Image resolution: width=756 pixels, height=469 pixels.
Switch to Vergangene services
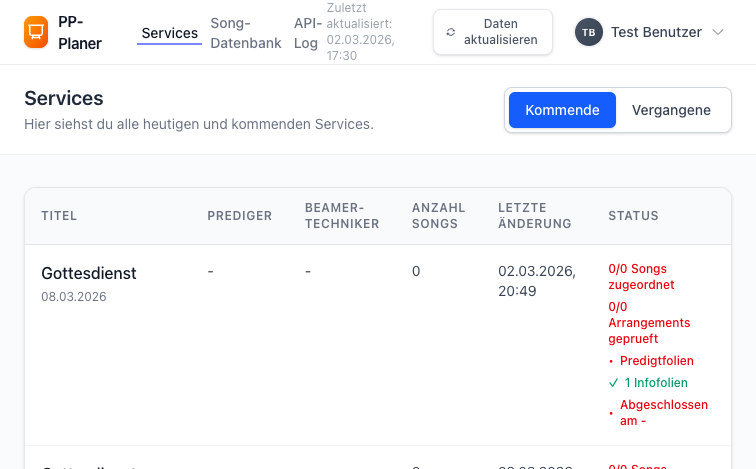[x=671, y=110]
